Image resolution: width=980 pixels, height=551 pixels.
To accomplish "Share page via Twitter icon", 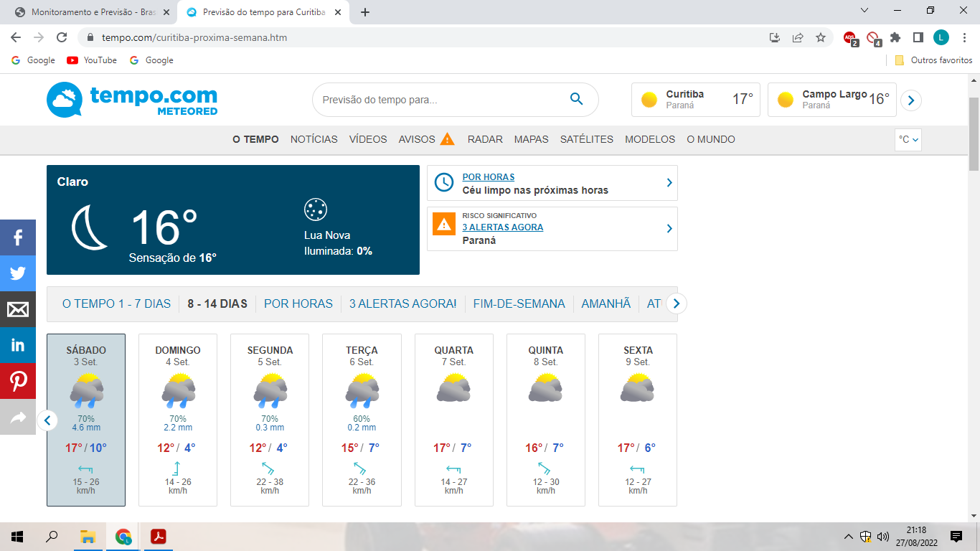I will 17,273.
